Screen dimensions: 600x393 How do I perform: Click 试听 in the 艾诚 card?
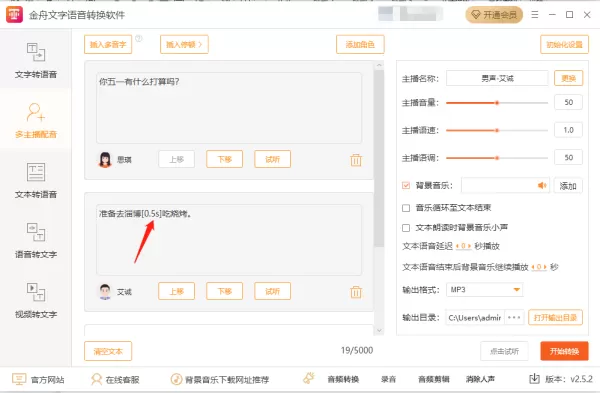(x=272, y=291)
